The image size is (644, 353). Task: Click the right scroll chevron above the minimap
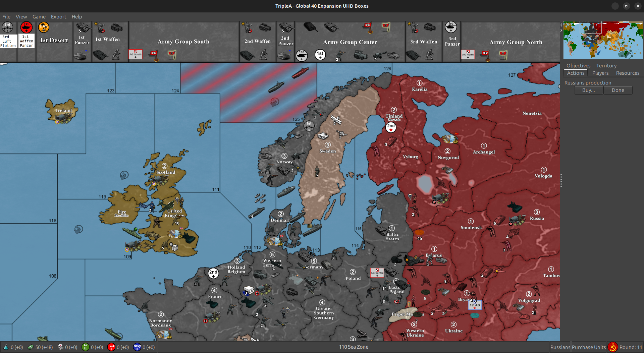pos(560,30)
